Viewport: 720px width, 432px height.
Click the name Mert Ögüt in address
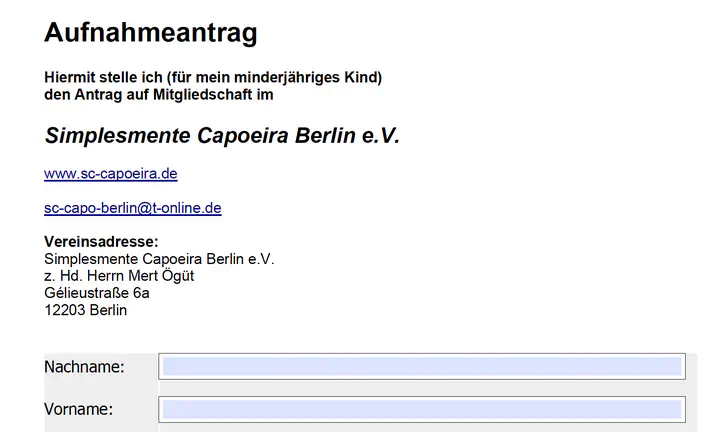click(161, 276)
